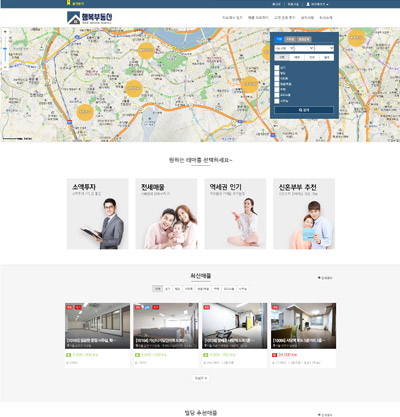Click the orange cluster marker at the map's lower left
Screen dimensions: 400x417
(x=85, y=112)
